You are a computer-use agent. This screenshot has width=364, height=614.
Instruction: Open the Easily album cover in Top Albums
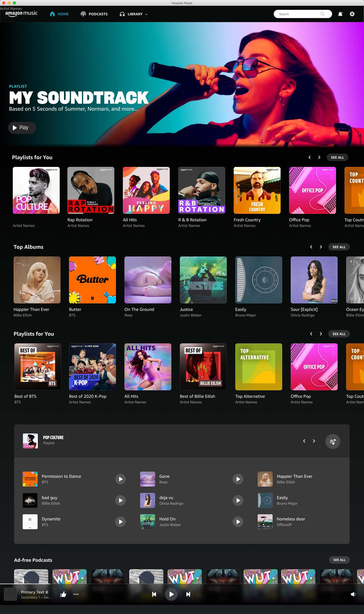click(x=259, y=280)
